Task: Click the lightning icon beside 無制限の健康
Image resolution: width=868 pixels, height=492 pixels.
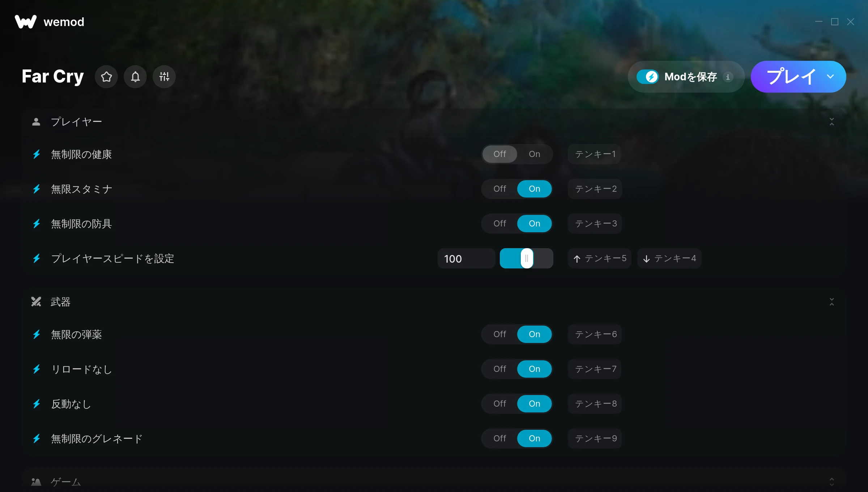Action: (37, 154)
